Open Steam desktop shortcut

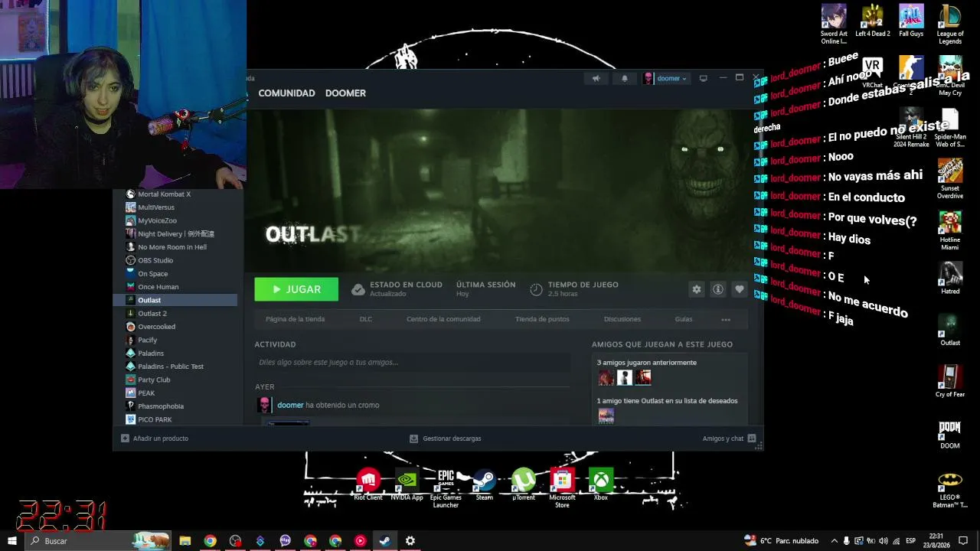[485, 485]
